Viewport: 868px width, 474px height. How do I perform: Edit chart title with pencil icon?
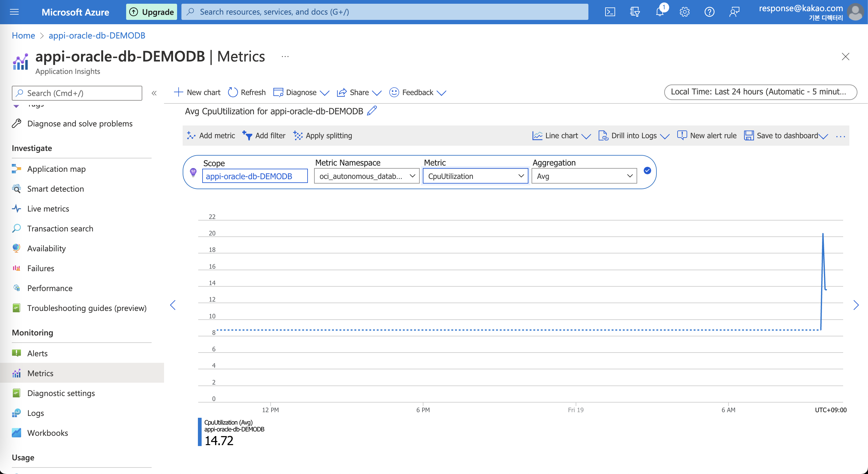(372, 111)
